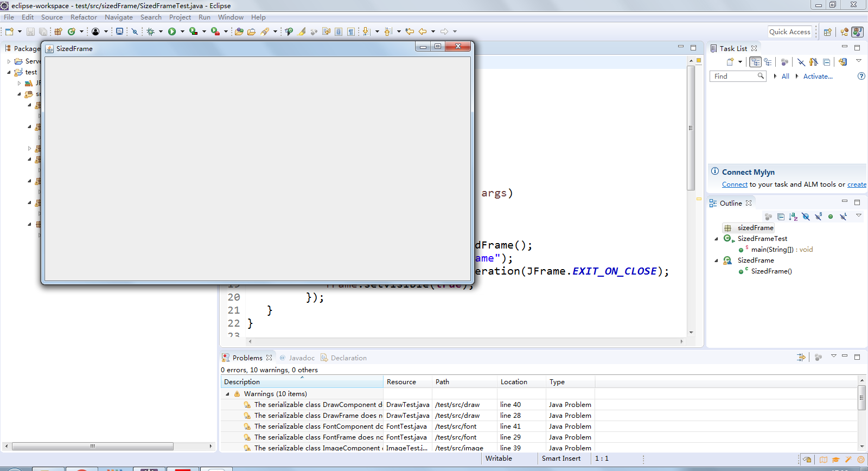The width and height of the screenshot is (868, 471).
Task: Toggle Sort alphabetically in Outline
Action: 793,217
